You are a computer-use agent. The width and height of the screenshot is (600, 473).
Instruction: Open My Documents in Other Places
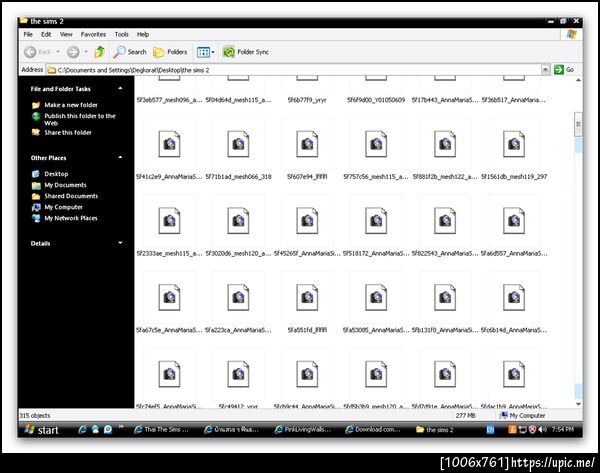click(x=65, y=185)
